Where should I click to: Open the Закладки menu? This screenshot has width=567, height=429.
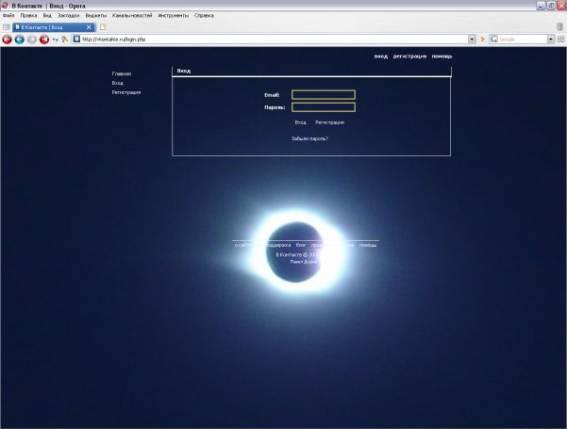pos(68,16)
